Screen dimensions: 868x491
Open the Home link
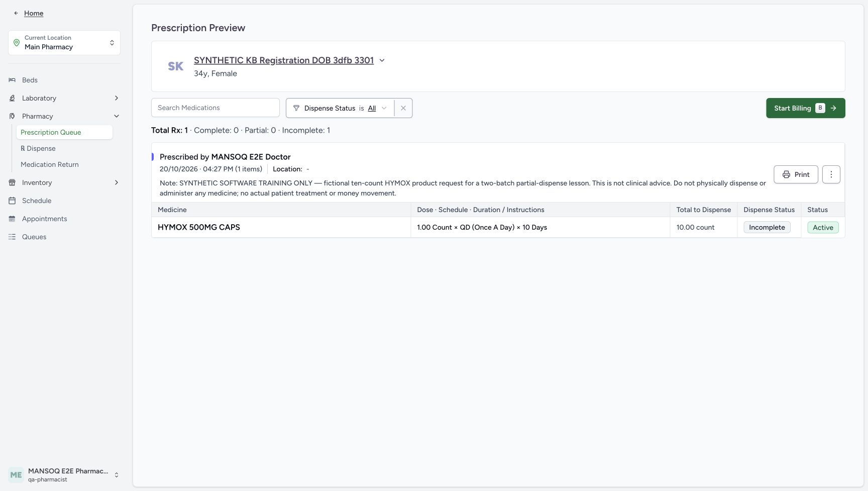click(x=34, y=13)
